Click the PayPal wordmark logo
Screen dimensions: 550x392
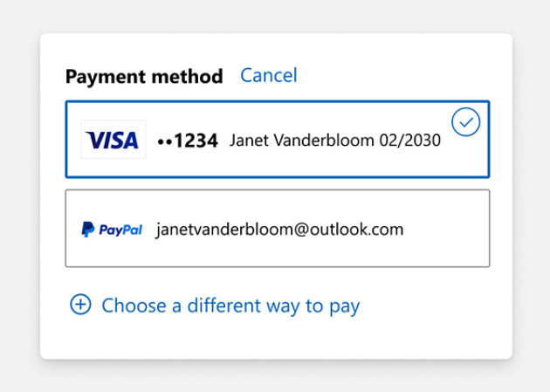pyautogui.click(x=120, y=230)
